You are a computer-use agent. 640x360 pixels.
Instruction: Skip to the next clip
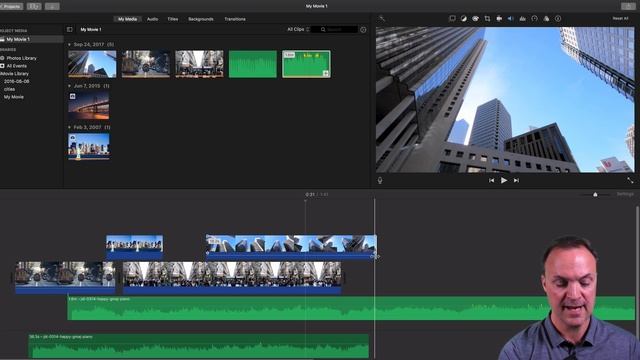click(516, 180)
